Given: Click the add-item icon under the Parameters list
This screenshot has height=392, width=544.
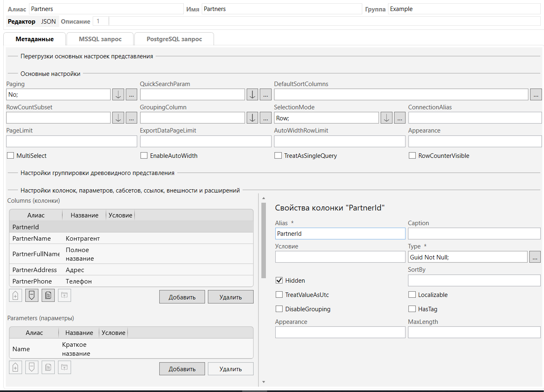Looking at the screenshot, I should coord(16,368).
